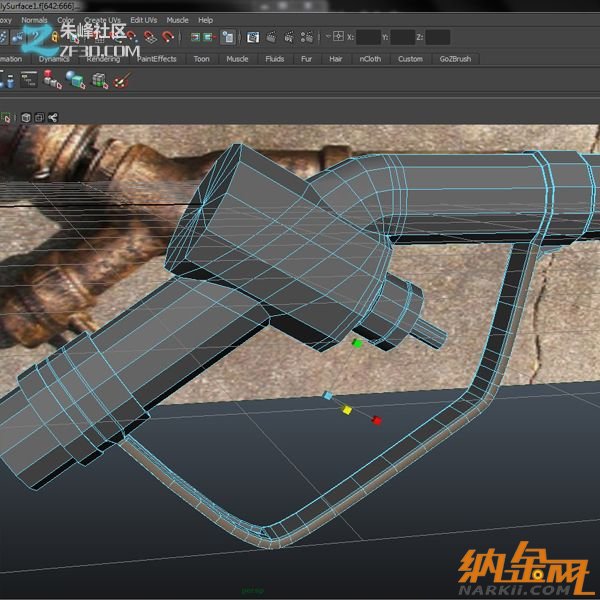Image resolution: width=600 pixels, height=600 pixels.
Task: Toggle wireframe cube display in panel toolbar
Action: (x=26, y=117)
